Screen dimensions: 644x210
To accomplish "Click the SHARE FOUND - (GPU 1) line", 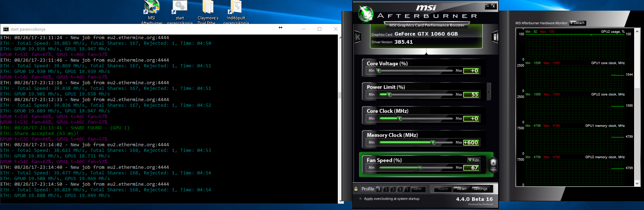I will 65,128.
